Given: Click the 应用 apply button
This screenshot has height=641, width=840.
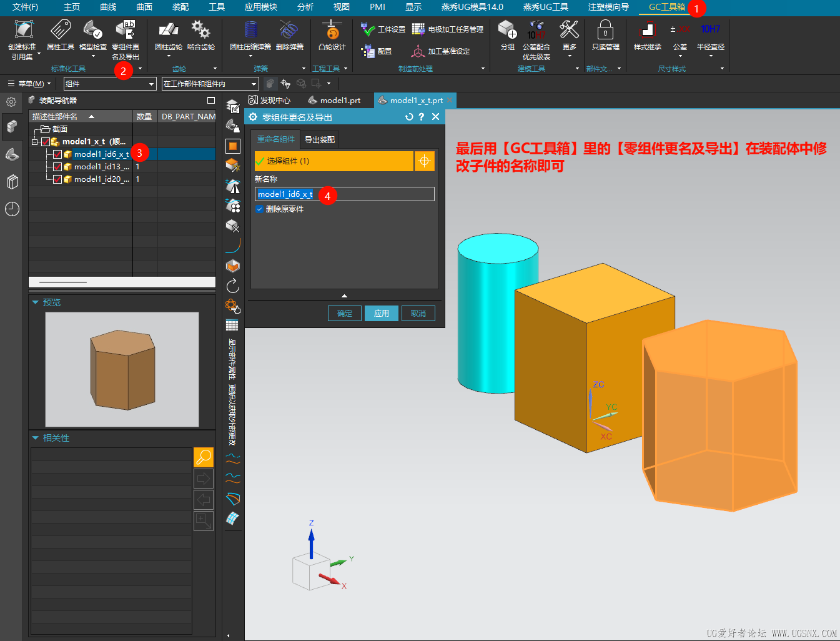Looking at the screenshot, I should 381,314.
